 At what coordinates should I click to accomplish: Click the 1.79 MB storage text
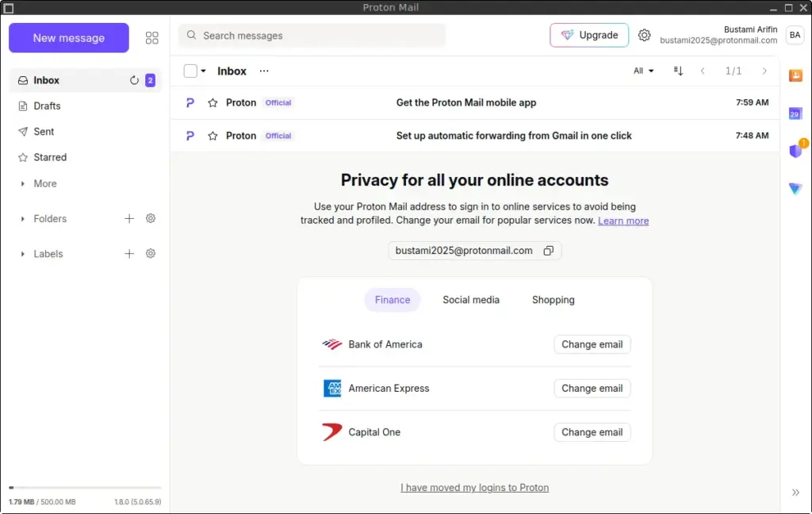[x=21, y=502]
